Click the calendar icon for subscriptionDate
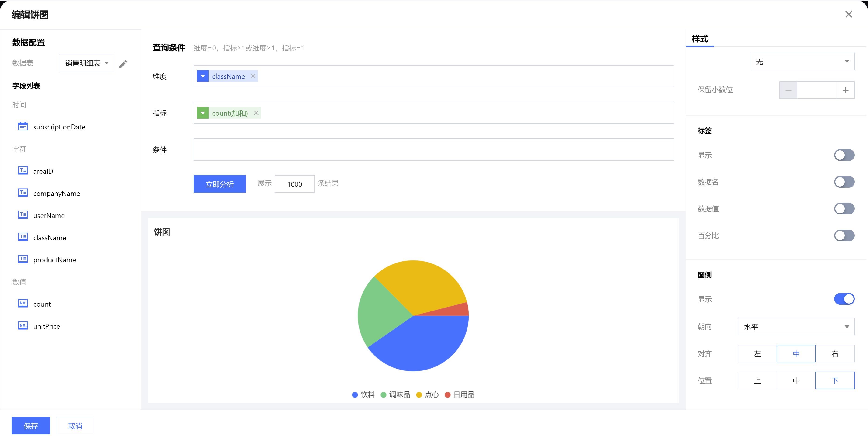 [x=23, y=127]
